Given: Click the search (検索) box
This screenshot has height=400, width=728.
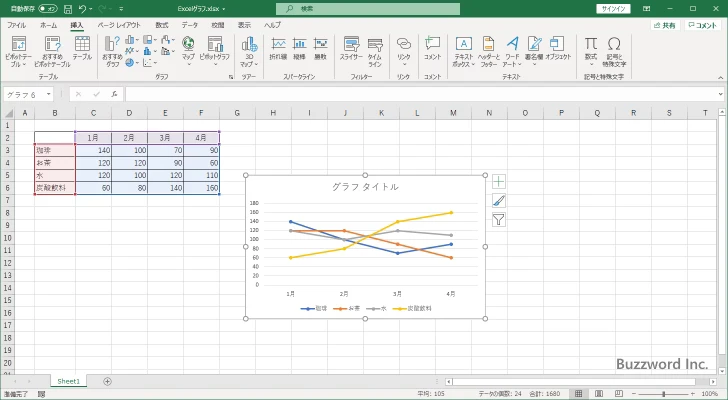Looking at the screenshot, I should (x=368, y=9).
